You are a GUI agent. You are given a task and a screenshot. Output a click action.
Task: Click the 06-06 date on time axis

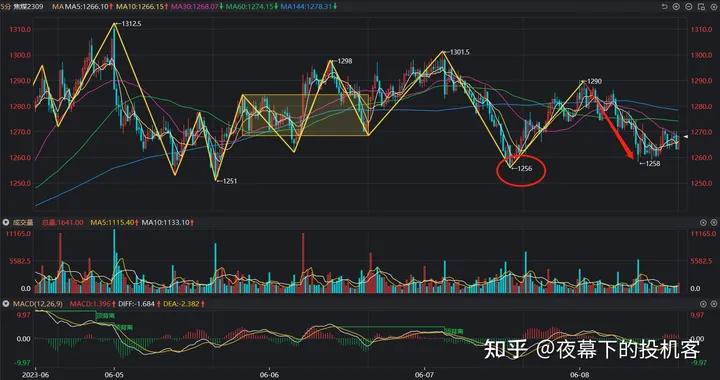coord(270,374)
